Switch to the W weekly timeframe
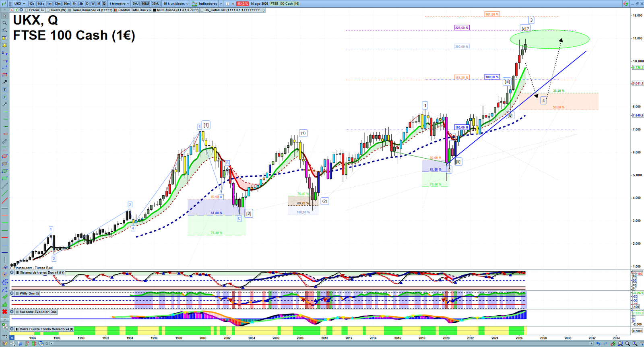644x347 pixels. click(x=93, y=4)
